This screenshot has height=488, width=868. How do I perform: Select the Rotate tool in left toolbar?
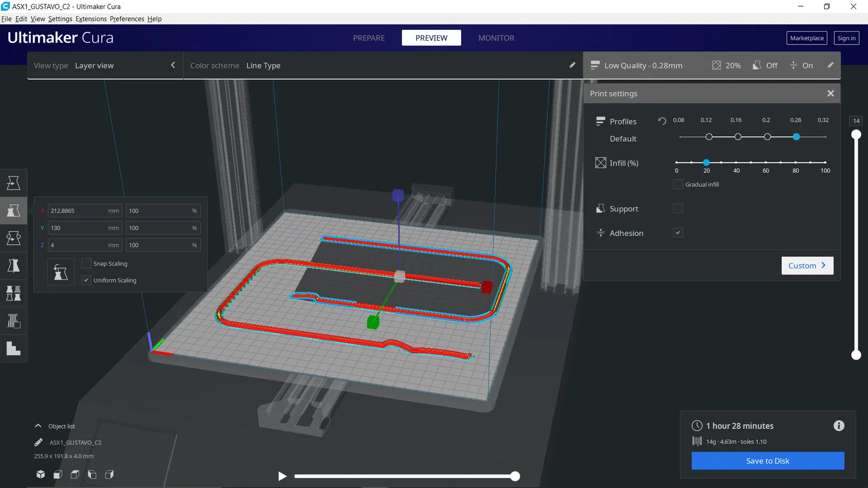pyautogui.click(x=14, y=238)
